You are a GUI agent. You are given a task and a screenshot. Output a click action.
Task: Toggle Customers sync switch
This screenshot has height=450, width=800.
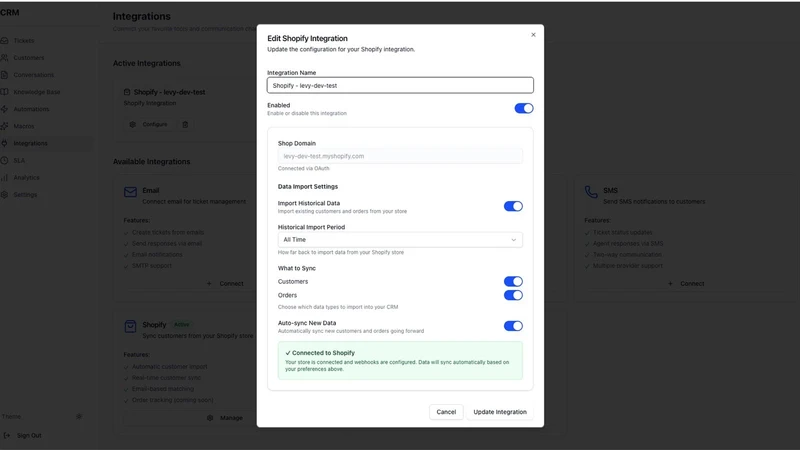(513, 281)
